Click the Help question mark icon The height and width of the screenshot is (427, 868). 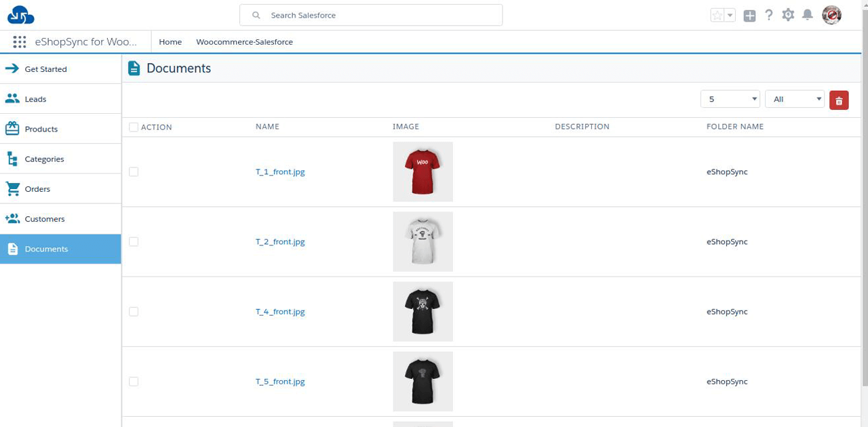click(768, 15)
